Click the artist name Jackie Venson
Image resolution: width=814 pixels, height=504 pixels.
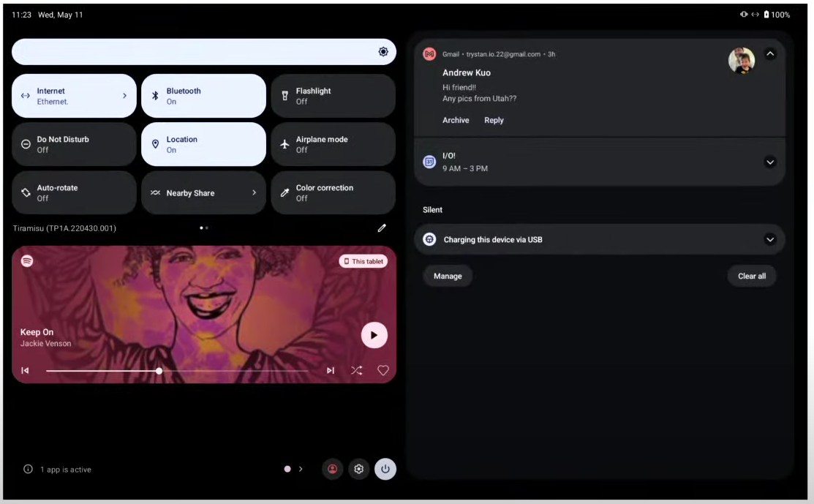pos(45,344)
